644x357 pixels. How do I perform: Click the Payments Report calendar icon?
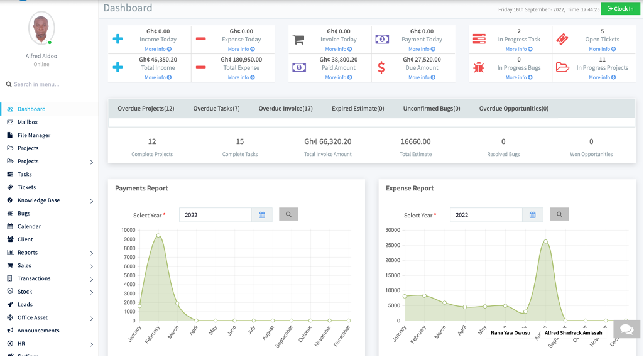pos(262,215)
